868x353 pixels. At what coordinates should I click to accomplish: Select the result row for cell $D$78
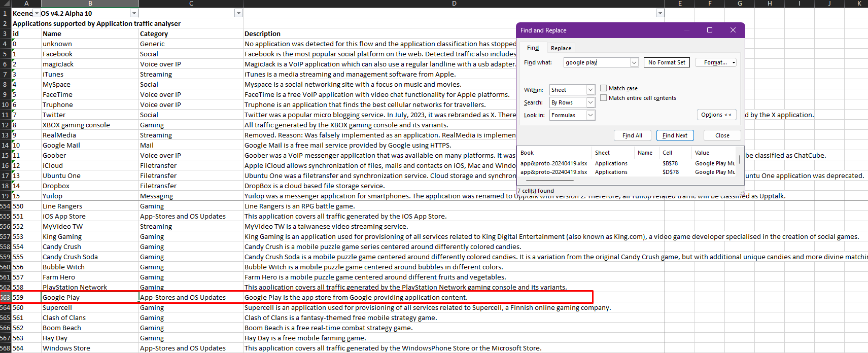tap(627, 172)
